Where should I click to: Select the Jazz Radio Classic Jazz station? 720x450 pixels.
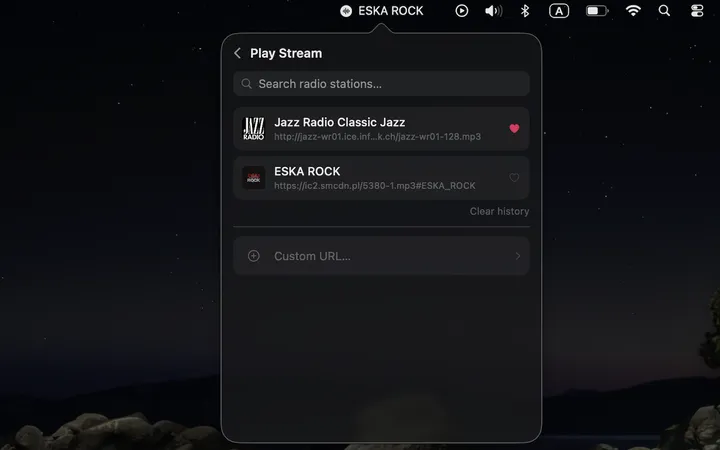click(x=381, y=129)
